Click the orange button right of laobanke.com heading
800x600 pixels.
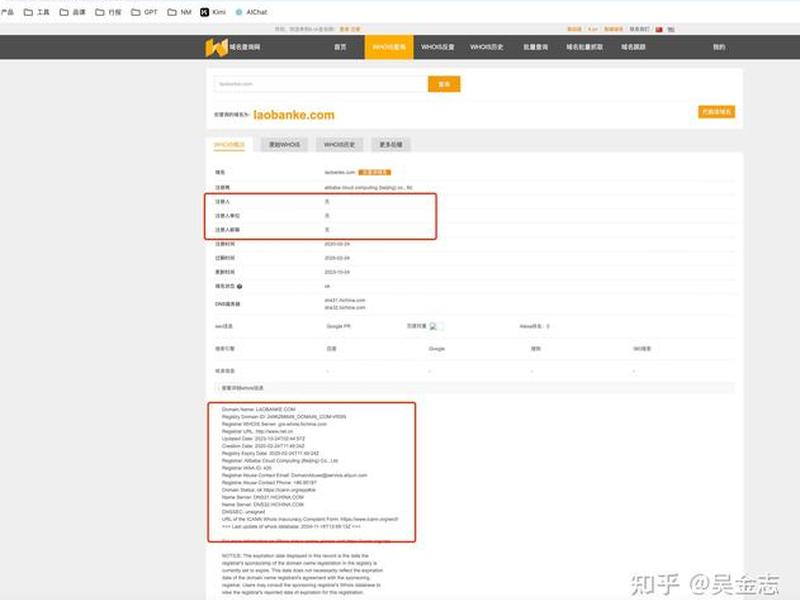pyautogui.click(x=716, y=112)
